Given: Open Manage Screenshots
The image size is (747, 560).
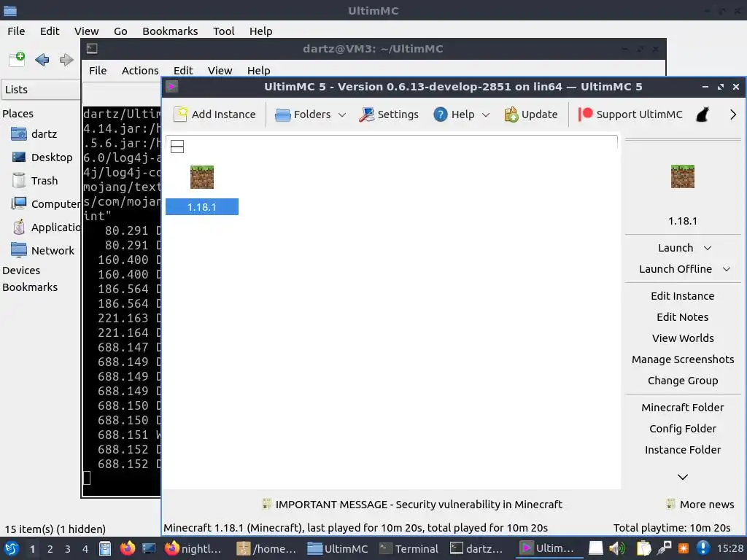Looking at the screenshot, I should (x=683, y=359).
